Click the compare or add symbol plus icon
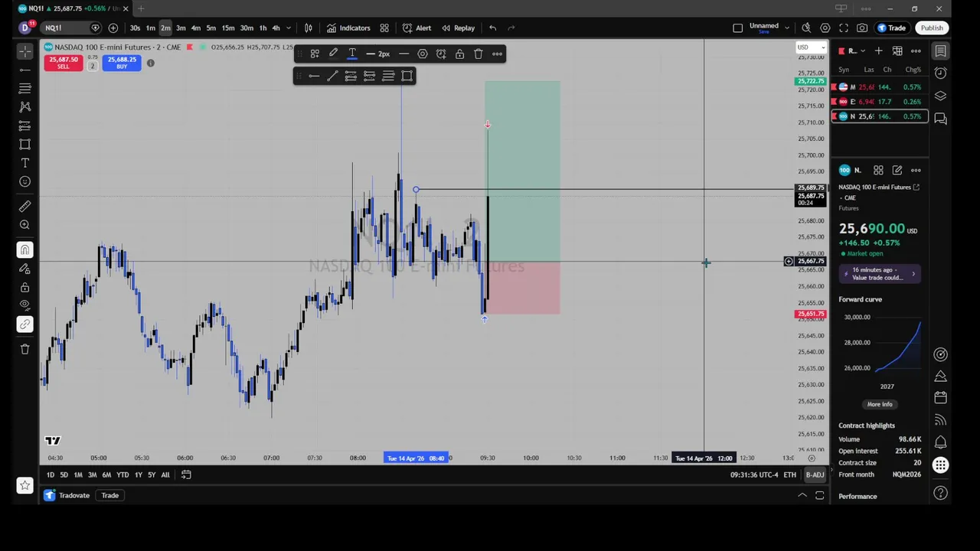Viewport: 980px width, 551px height. (113, 28)
